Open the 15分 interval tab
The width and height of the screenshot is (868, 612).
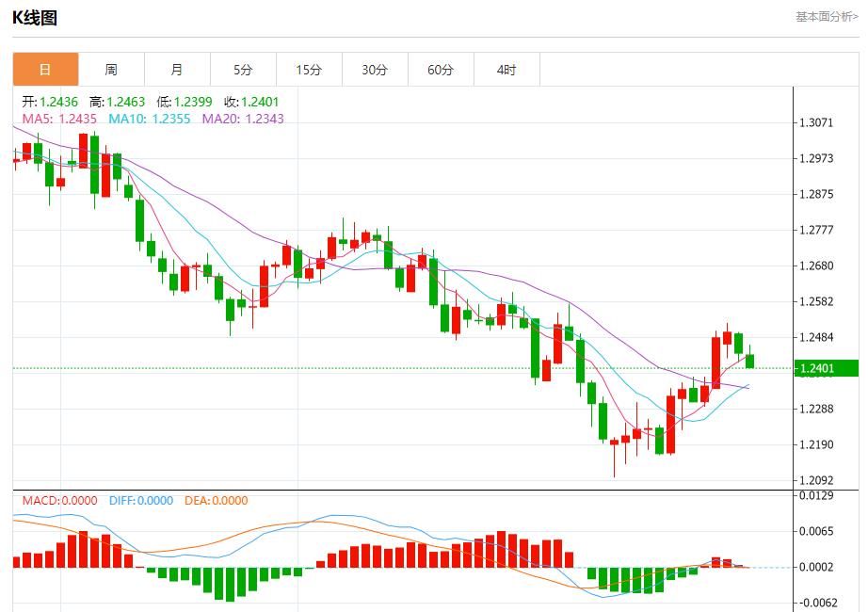pos(309,70)
